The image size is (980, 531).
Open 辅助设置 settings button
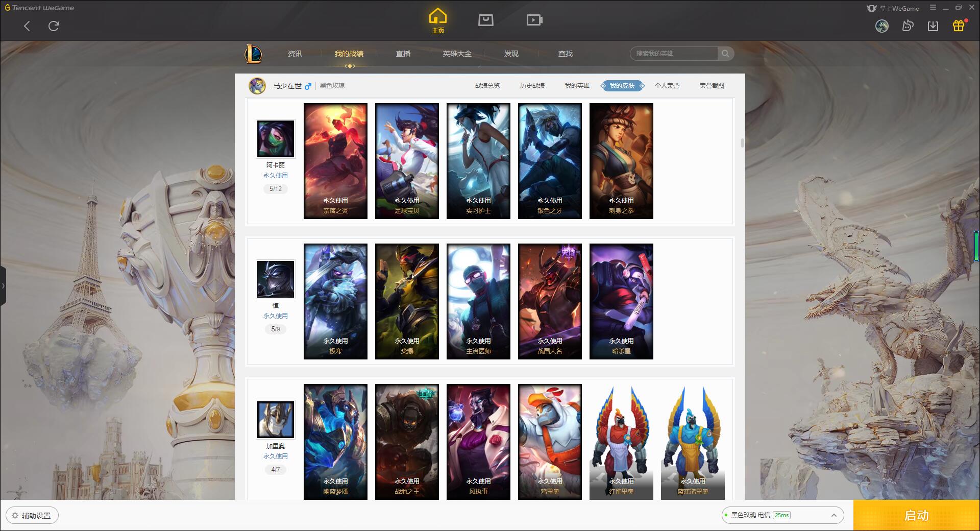tap(32, 516)
